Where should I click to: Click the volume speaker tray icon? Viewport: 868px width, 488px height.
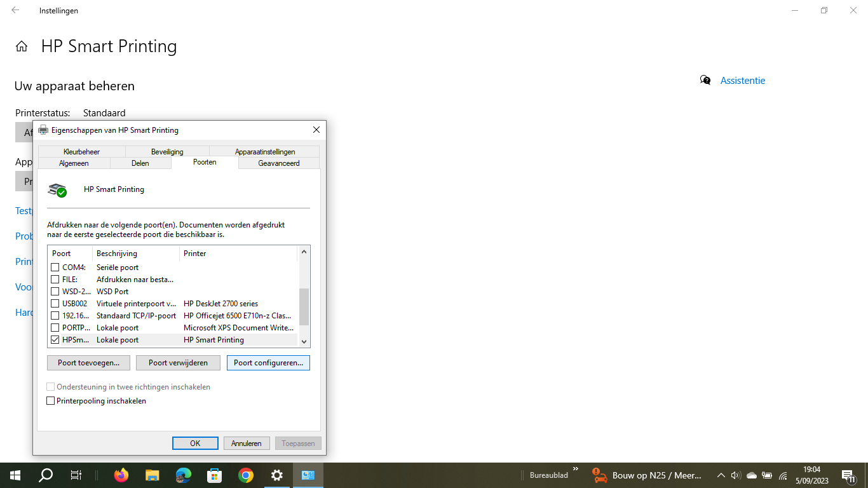[736, 475]
